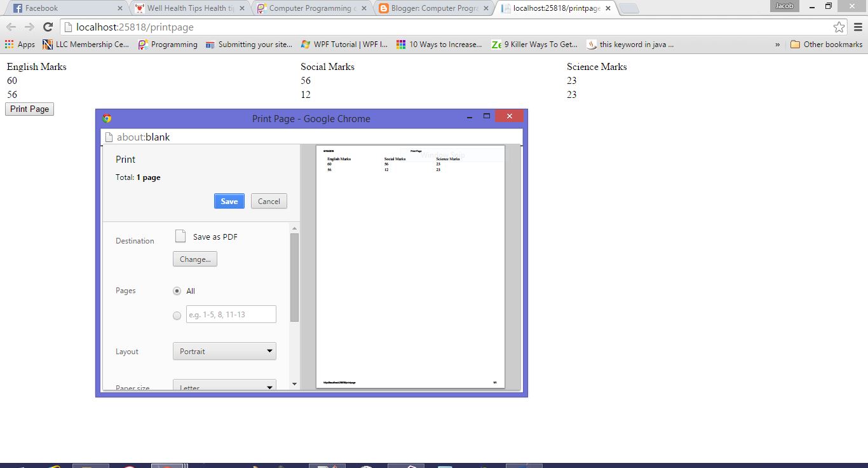Open the Apps grid icon in bookmarks bar
Viewport: 868px width, 468px height.
pos(10,45)
